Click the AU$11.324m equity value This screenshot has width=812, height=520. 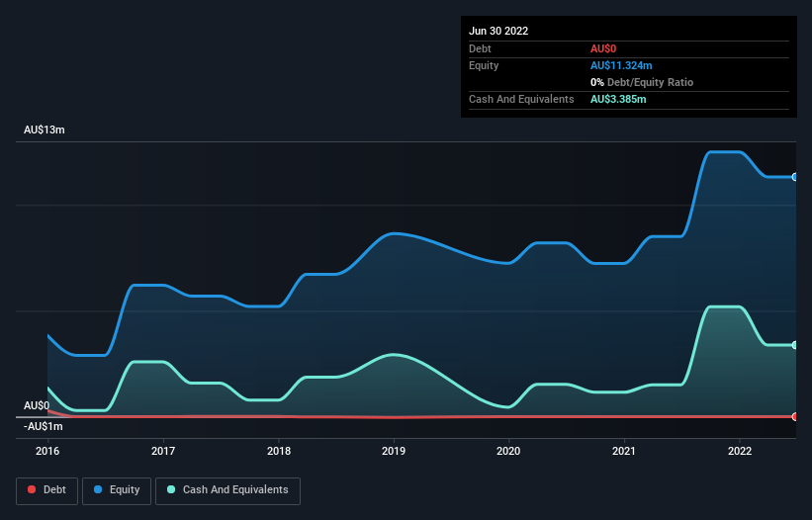[x=621, y=65]
